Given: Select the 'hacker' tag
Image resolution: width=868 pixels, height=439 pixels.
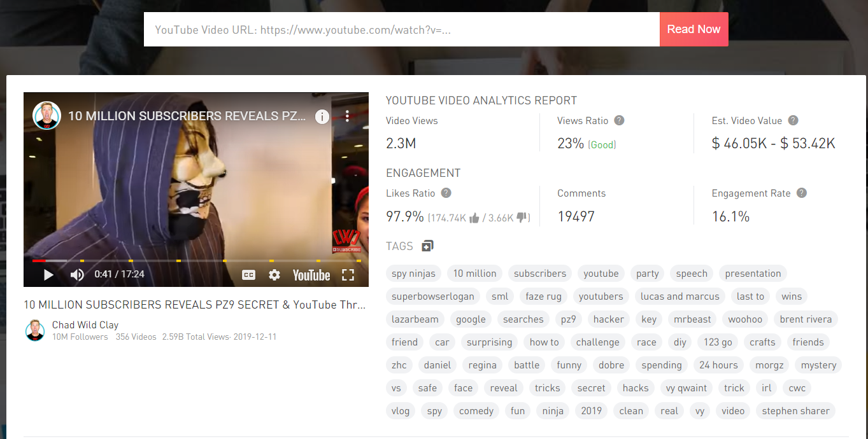Looking at the screenshot, I should pyautogui.click(x=609, y=319).
